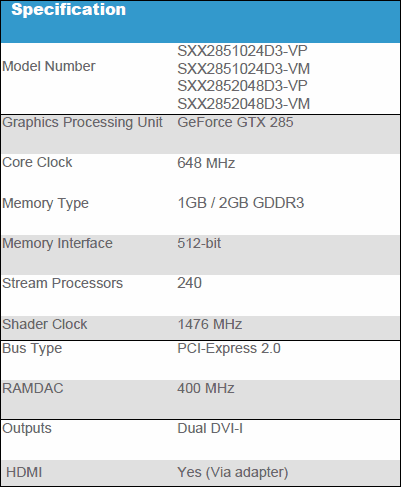401x487 pixels.
Task: Click the HDMI Yes (Via adapter) value
Action: [233, 472]
